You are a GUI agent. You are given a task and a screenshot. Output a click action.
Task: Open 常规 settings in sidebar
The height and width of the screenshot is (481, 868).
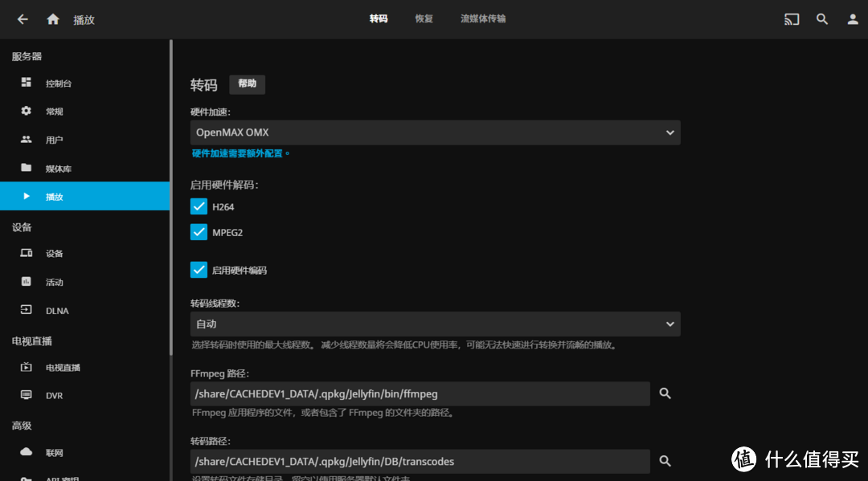pyautogui.click(x=84, y=111)
